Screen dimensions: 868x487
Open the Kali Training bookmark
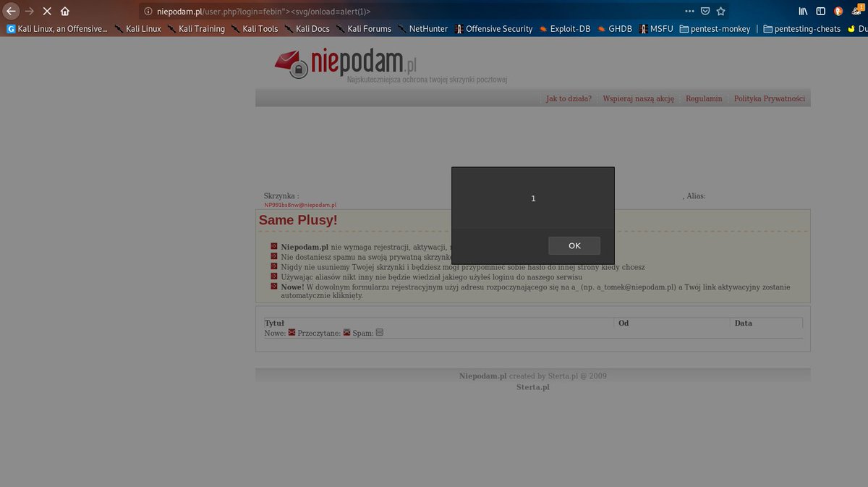pyautogui.click(x=196, y=29)
